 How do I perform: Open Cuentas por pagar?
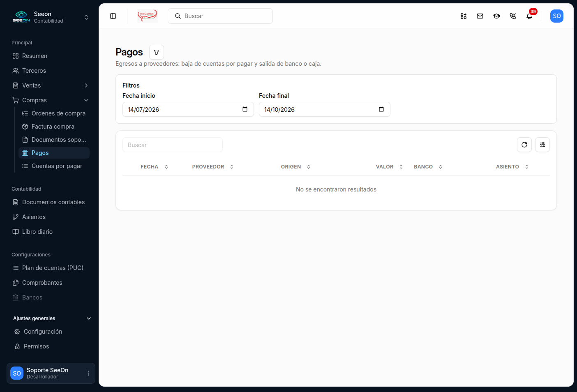[x=54, y=166]
